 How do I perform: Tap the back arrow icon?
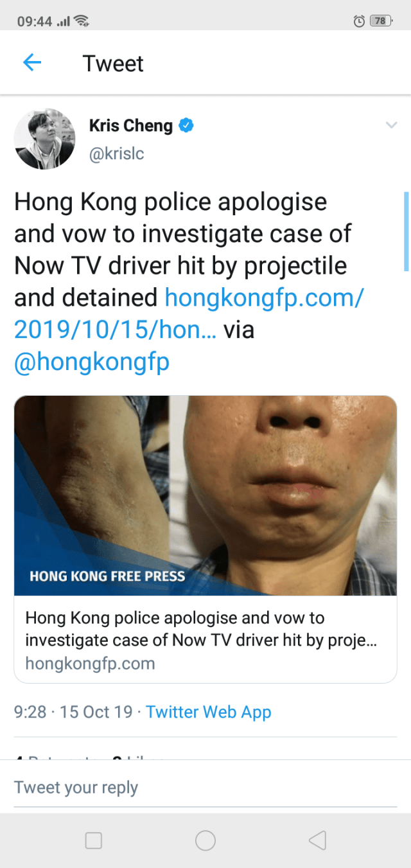[x=32, y=62]
